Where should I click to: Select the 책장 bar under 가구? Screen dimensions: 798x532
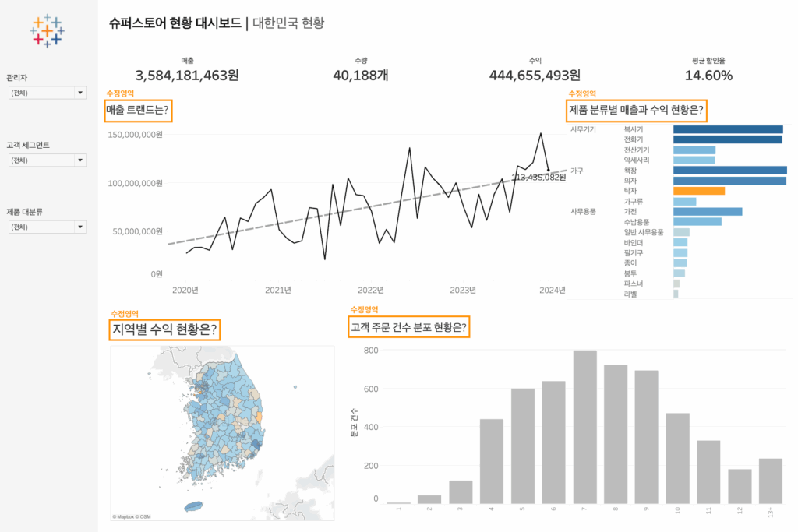click(x=729, y=170)
